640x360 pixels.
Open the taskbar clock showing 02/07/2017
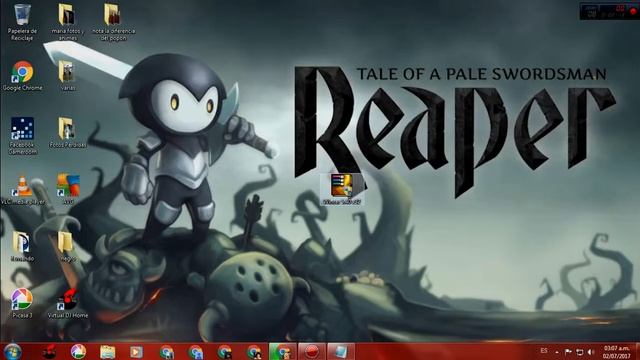point(617,352)
